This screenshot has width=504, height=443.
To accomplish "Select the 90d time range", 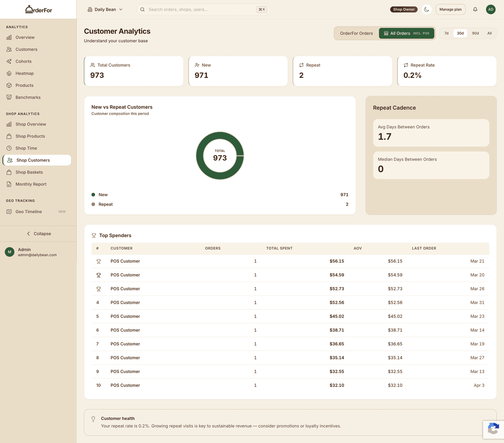I will point(476,33).
